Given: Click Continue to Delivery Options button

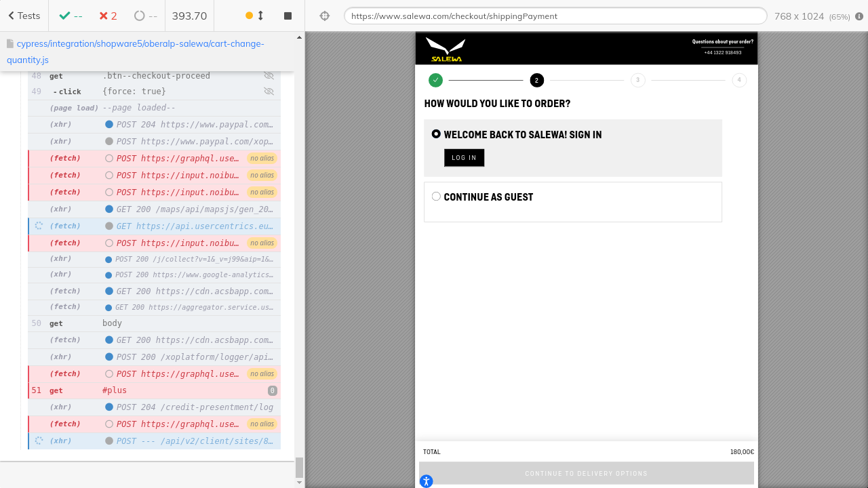Looking at the screenshot, I should pos(586,473).
